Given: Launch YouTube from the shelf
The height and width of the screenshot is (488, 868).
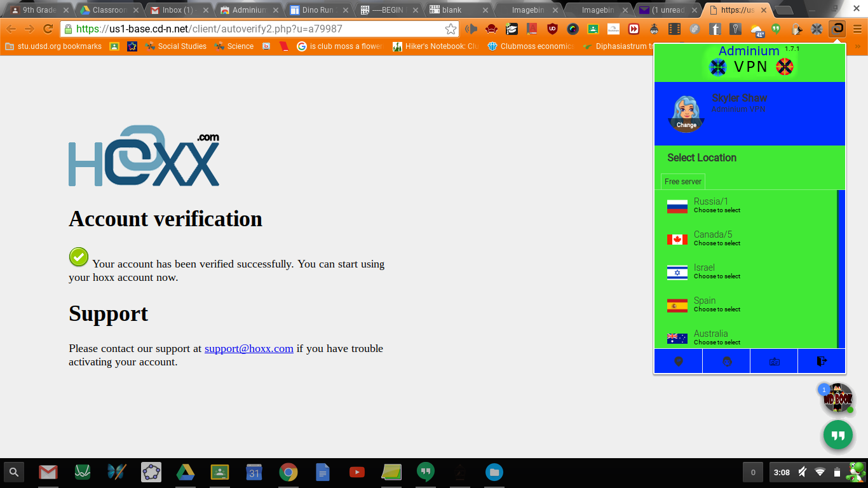Looking at the screenshot, I should 356,472.
